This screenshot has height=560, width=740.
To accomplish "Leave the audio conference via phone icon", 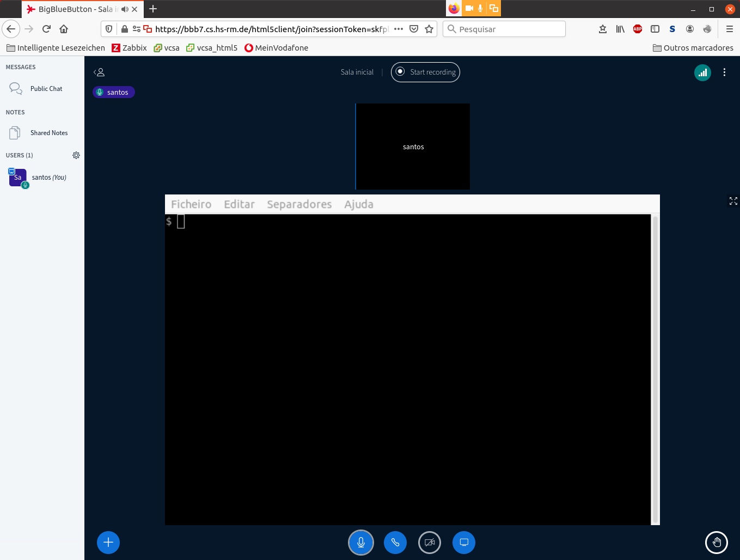I will coord(395,543).
